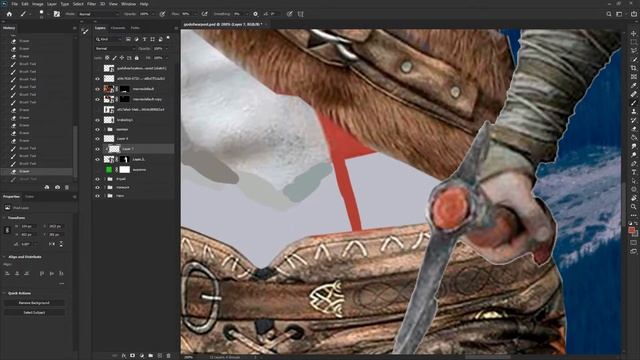Create a new group in the Layers panel
The height and width of the screenshot is (360, 640).
pos(151,356)
